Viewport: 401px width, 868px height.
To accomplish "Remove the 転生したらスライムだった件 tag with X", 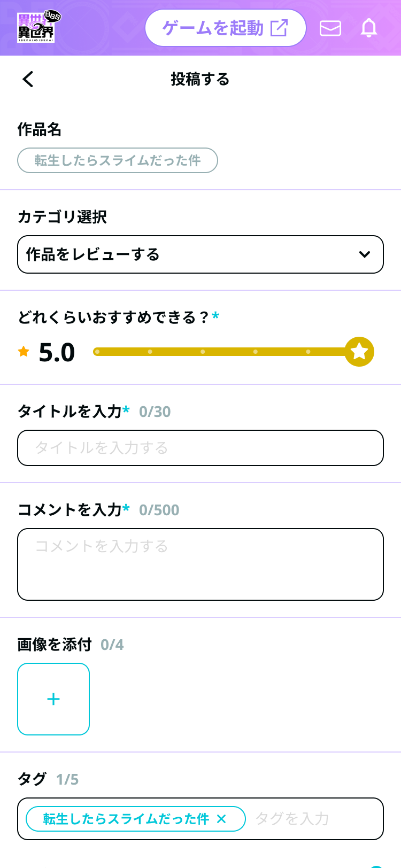I will coord(222,819).
